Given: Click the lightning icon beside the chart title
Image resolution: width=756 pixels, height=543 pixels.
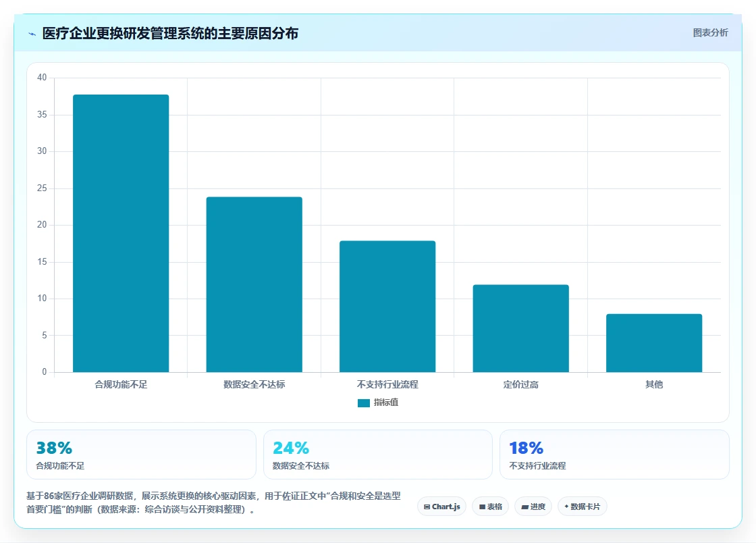Looking at the screenshot, I should click(x=32, y=34).
